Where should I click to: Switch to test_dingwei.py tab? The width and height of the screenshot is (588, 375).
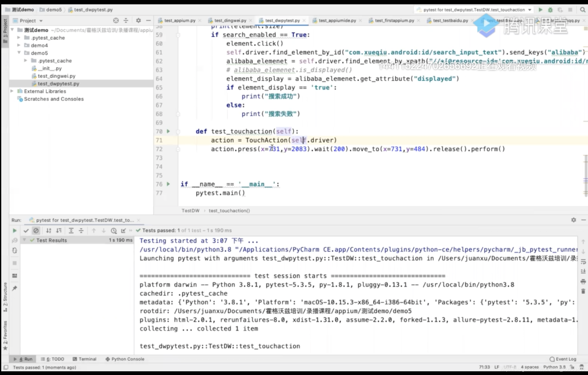coord(230,21)
